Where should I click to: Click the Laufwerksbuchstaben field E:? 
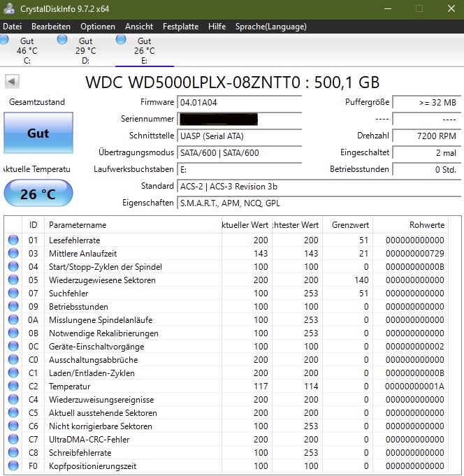pyautogui.click(x=240, y=169)
